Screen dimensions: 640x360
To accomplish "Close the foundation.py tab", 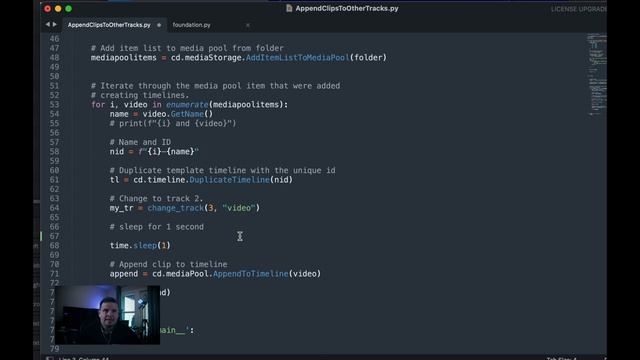I will coord(247,25).
